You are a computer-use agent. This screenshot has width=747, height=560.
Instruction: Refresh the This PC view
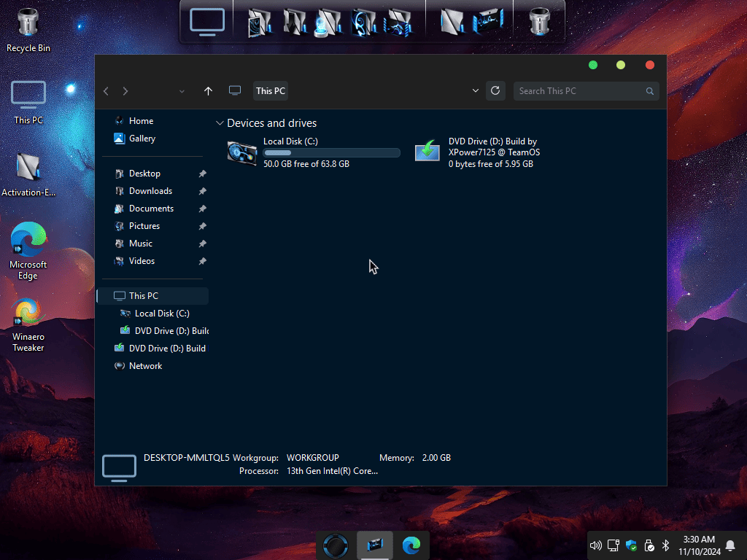click(x=495, y=90)
